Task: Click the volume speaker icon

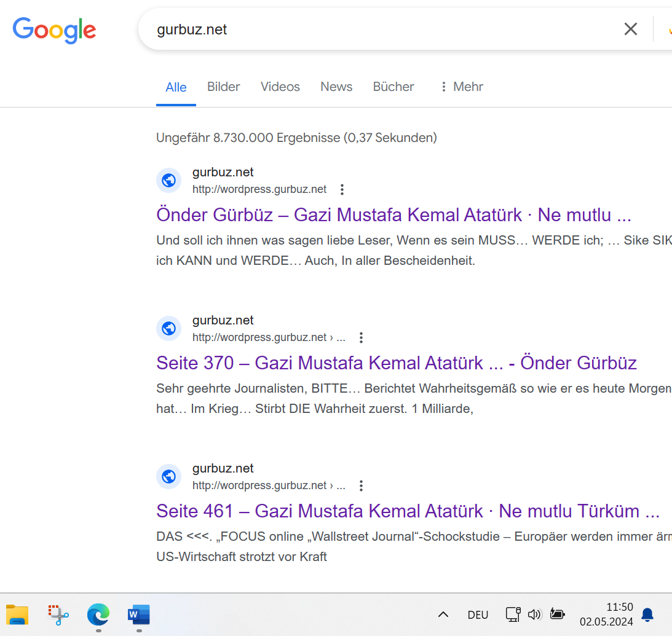Action: coord(534,614)
